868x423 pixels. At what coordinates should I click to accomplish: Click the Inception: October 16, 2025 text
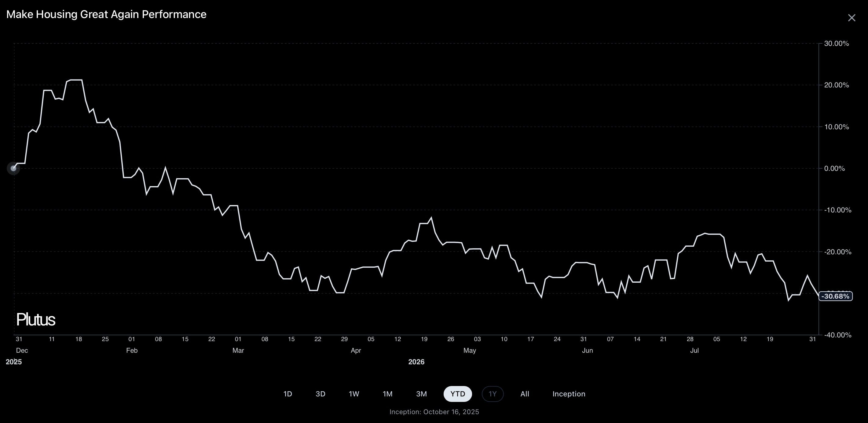(434, 412)
